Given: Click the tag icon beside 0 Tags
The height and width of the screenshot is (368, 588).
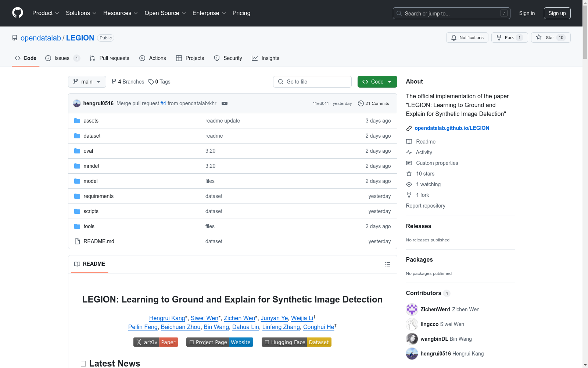Looking at the screenshot, I should (151, 82).
